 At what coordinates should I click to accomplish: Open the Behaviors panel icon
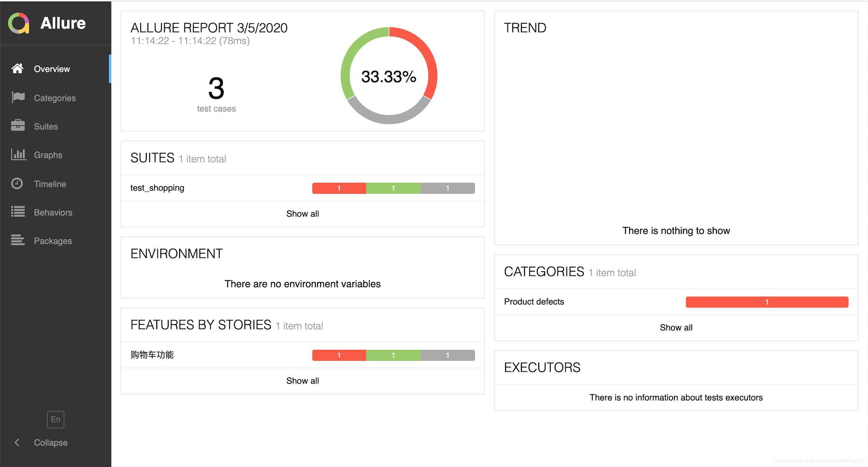tap(17, 212)
